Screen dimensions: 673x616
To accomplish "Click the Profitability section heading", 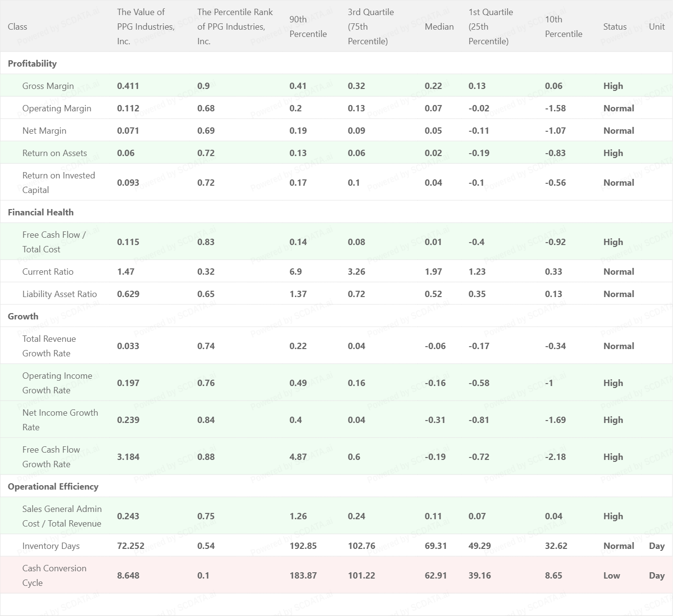I will (32, 64).
